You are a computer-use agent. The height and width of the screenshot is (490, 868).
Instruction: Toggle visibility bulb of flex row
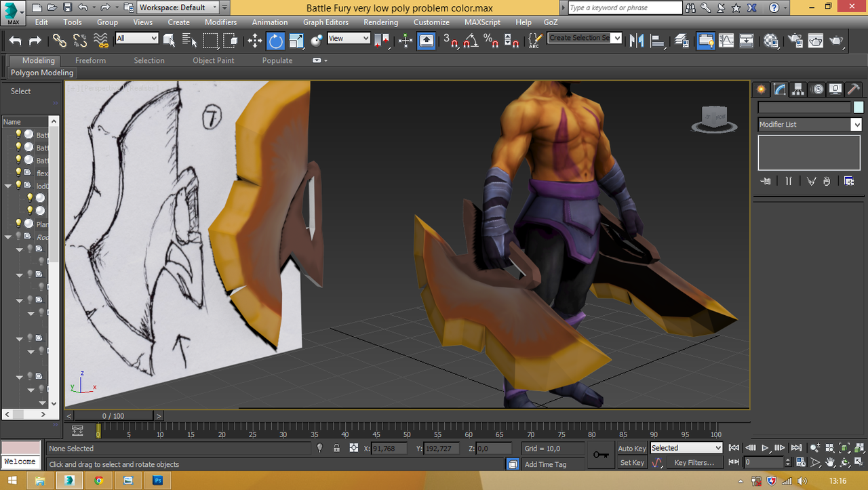(x=18, y=173)
